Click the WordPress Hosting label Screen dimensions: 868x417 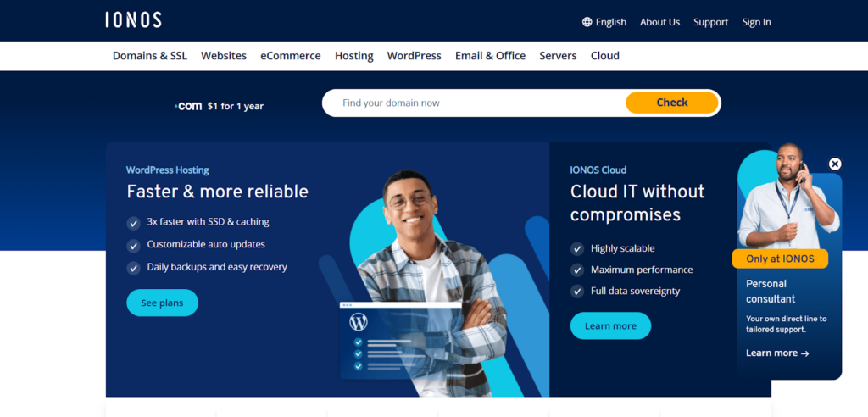(168, 170)
